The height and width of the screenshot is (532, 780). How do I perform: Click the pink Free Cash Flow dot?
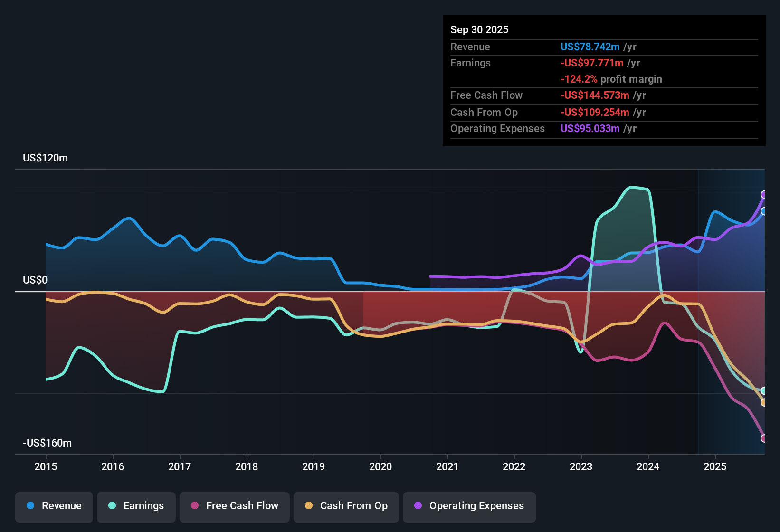(195, 506)
